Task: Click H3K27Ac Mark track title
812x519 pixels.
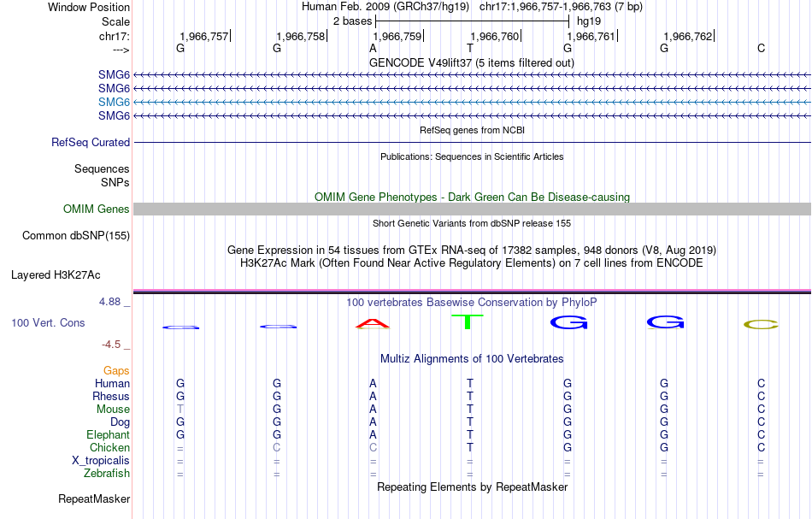Action: coord(472,263)
